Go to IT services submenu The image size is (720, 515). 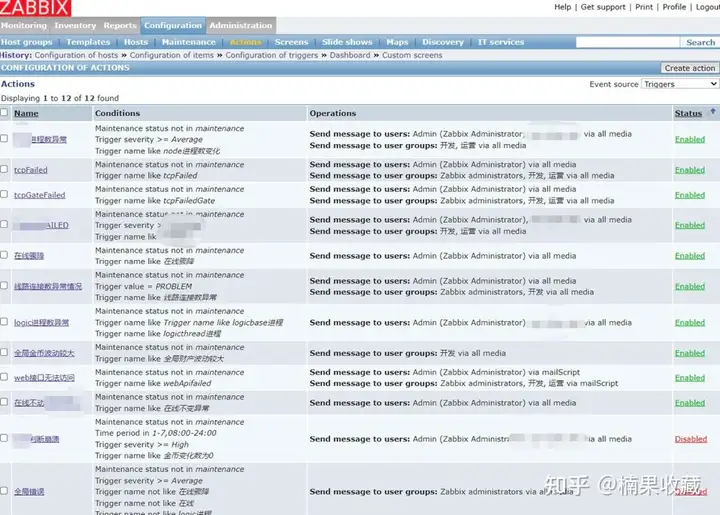click(x=501, y=42)
